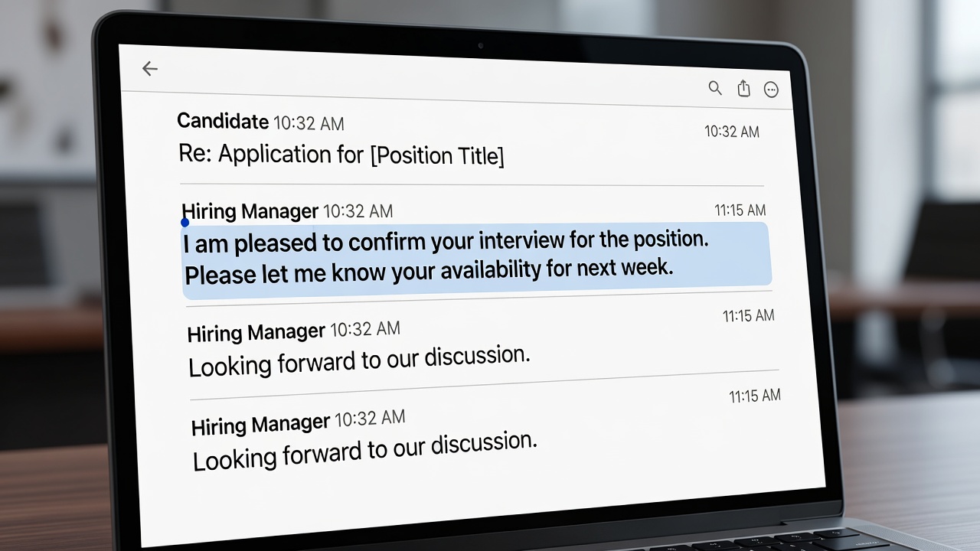Image resolution: width=980 pixels, height=551 pixels.
Task: Click the 11:15 AM timestamp of the middle message
Action: click(749, 315)
